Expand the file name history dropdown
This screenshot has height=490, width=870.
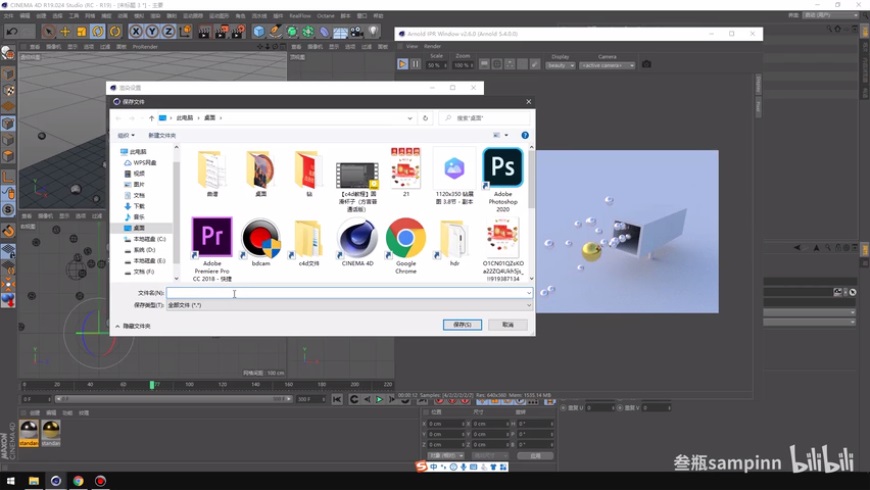[x=528, y=293]
